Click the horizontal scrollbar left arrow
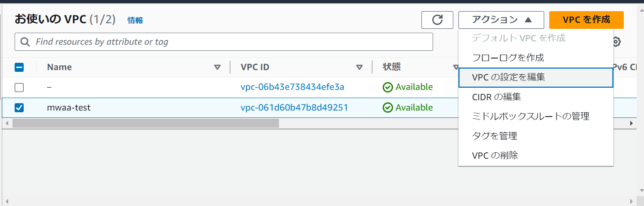644x206 pixels. click(6, 123)
